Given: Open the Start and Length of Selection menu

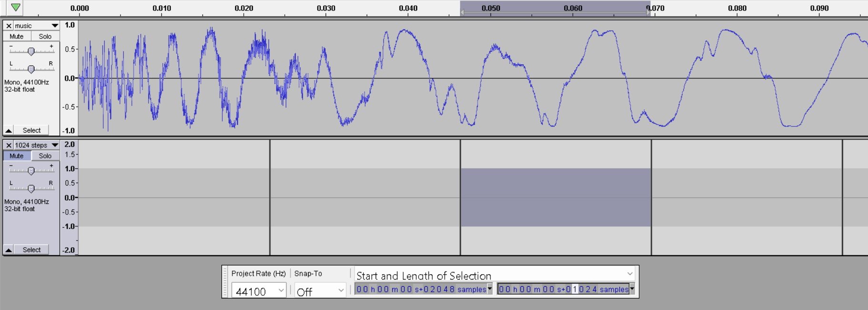Looking at the screenshot, I should (629, 274).
